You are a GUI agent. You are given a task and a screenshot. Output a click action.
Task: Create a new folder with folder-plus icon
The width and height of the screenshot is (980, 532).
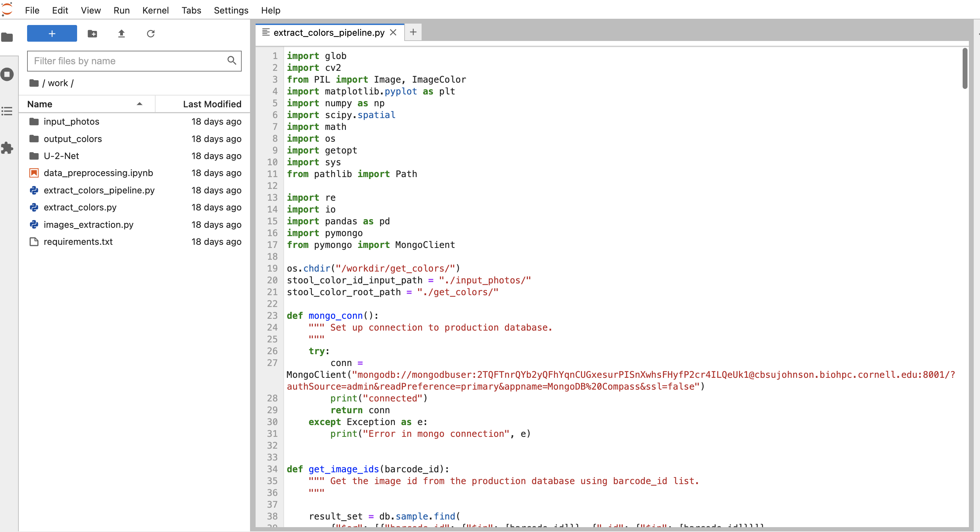coord(92,33)
